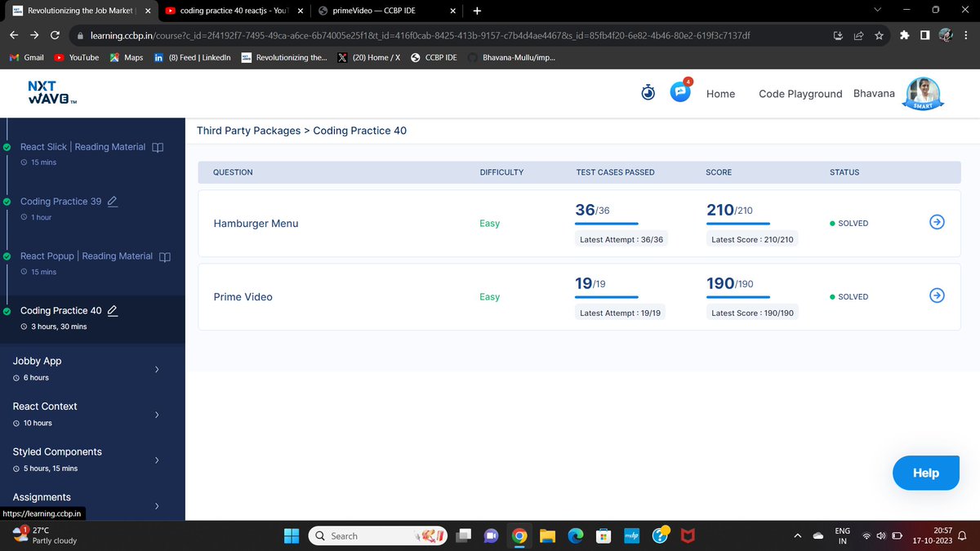Viewport: 980px width, 551px height.
Task: Open Maps bookmark
Action: pyautogui.click(x=127, y=58)
